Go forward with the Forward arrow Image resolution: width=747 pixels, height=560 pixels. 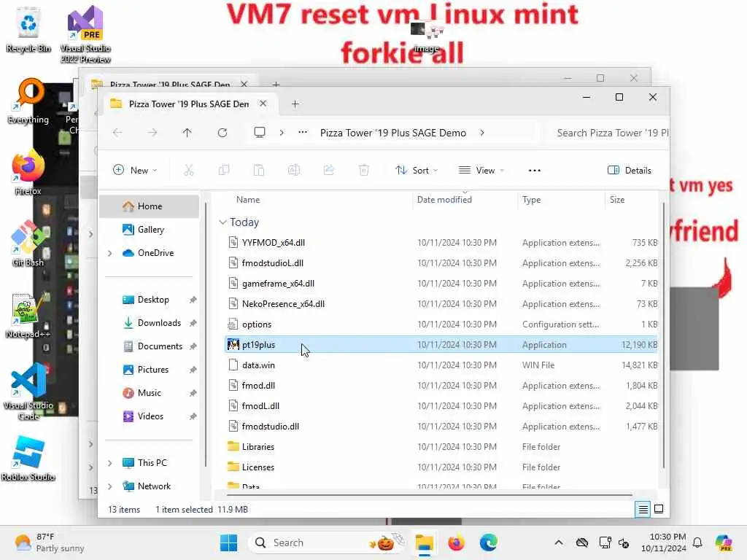pos(152,133)
